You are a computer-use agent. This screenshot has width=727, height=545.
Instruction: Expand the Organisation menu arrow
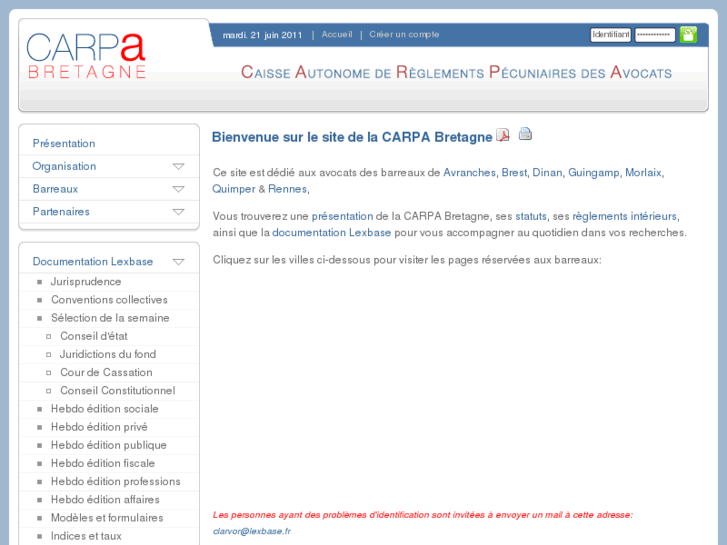click(179, 167)
